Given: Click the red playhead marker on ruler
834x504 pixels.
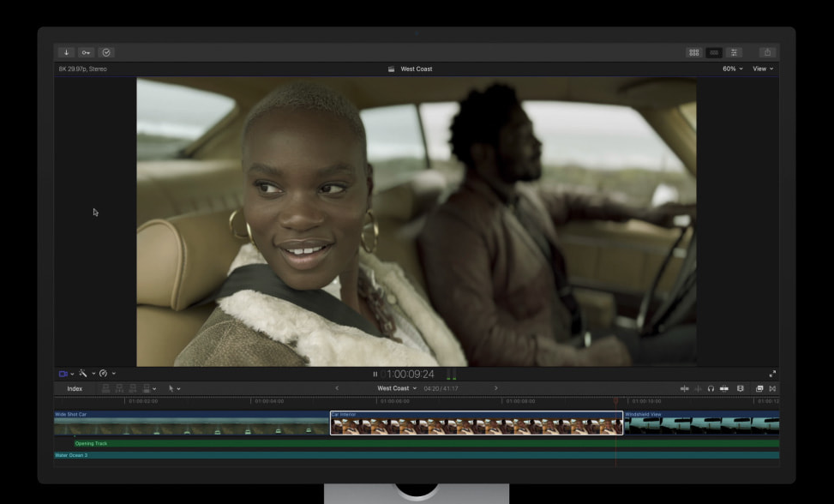Looking at the screenshot, I should pos(615,400).
